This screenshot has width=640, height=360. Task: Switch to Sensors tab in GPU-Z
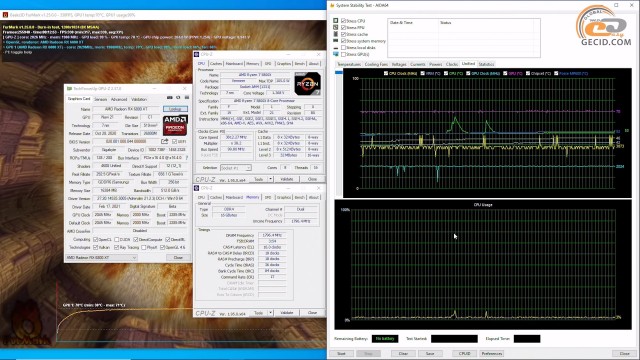(100, 99)
